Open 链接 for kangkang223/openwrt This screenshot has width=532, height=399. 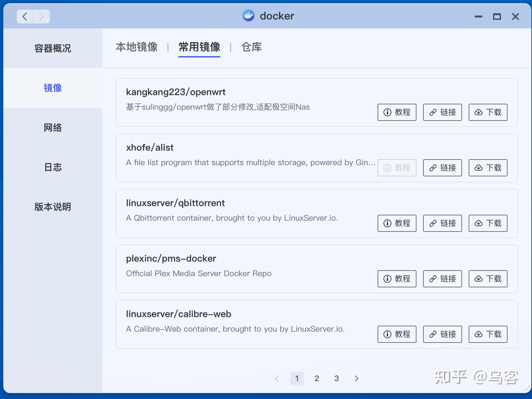(443, 112)
